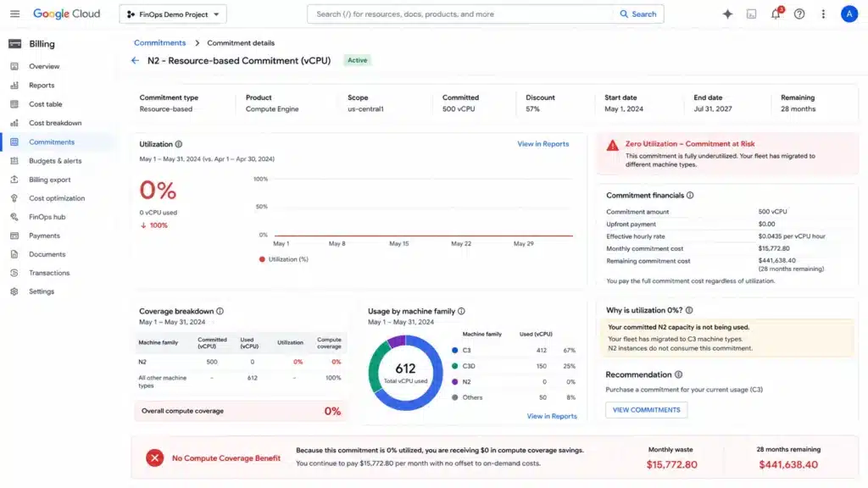Click the Others gray legend dot
Image resolution: width=868 pixels, height=488 pixels.
tap(455, 397)
